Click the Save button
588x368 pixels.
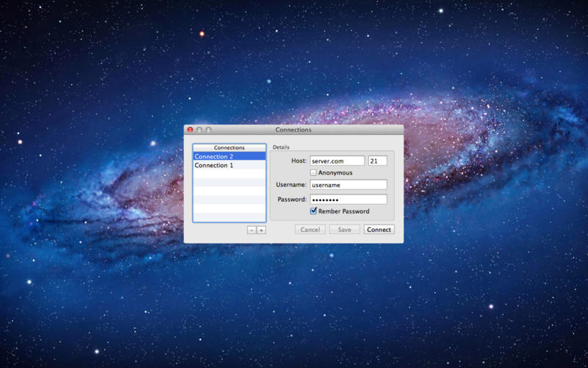tap(344, 230)
